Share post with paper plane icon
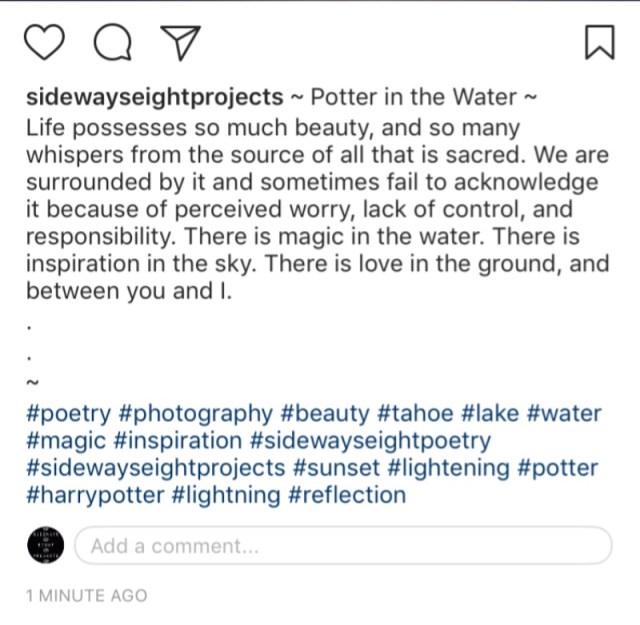Viewport: 640px width, 625px height. tap(179, 43)
